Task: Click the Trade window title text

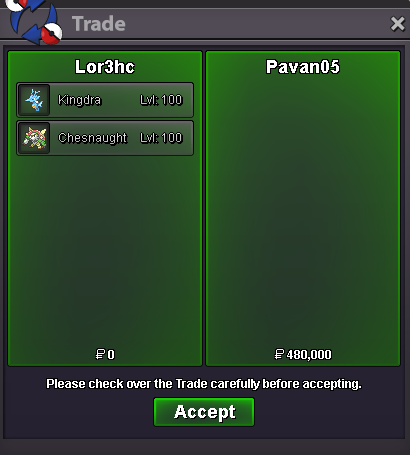Action: [99, 24]
